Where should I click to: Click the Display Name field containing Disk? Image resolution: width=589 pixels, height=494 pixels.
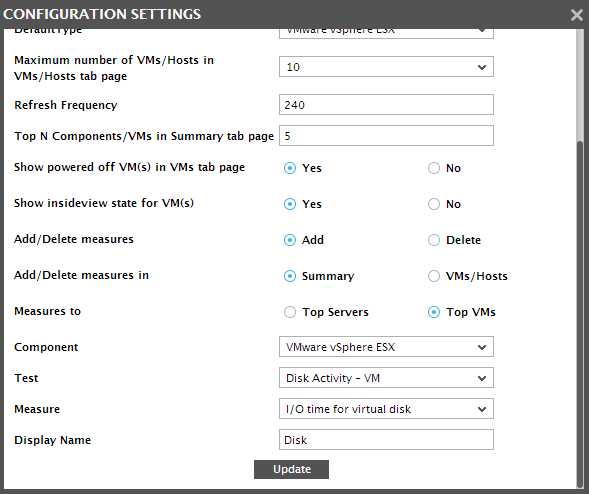(x=386, y=440)
